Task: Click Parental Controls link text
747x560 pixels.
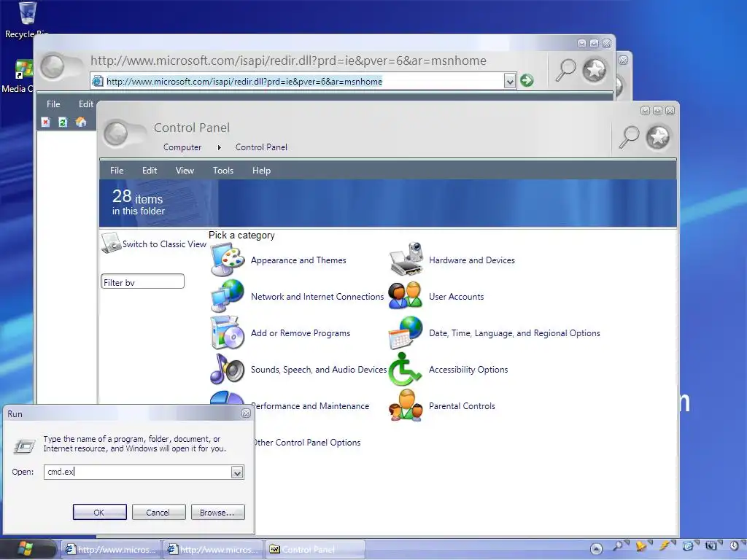Action: click(x=462, y=406)
